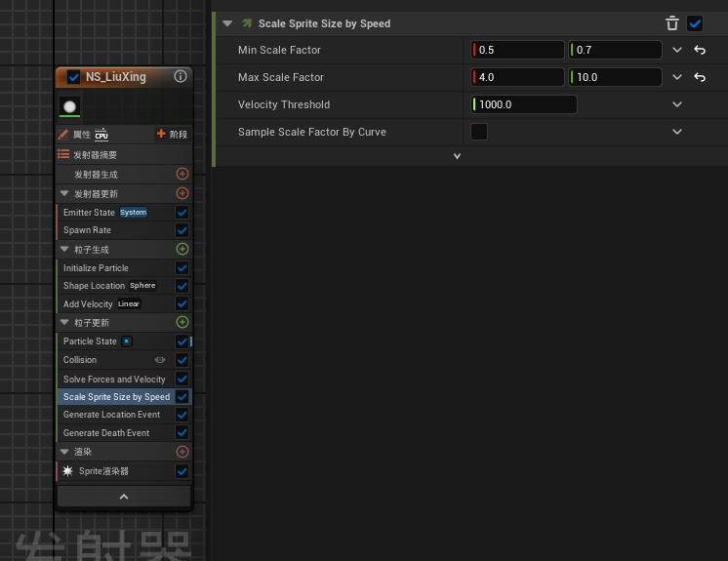Expand advanced options chevron below module properties
This screenshot has width=728, height=561.
click(457, 156)
